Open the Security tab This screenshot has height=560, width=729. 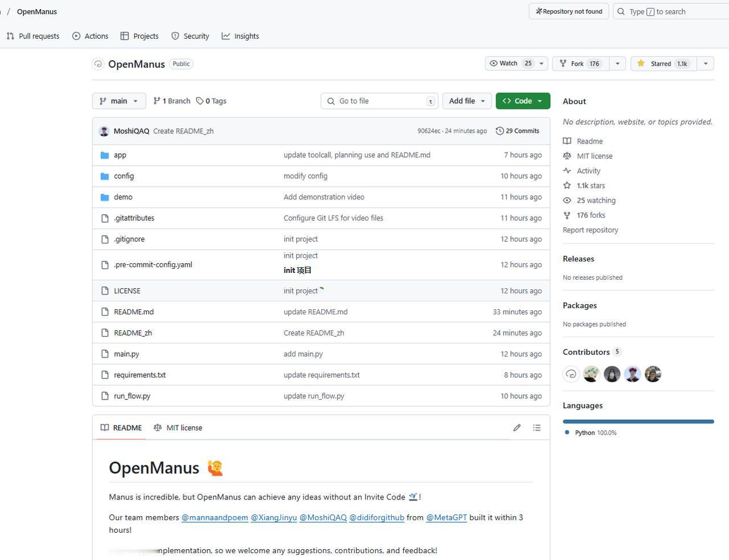190,36
